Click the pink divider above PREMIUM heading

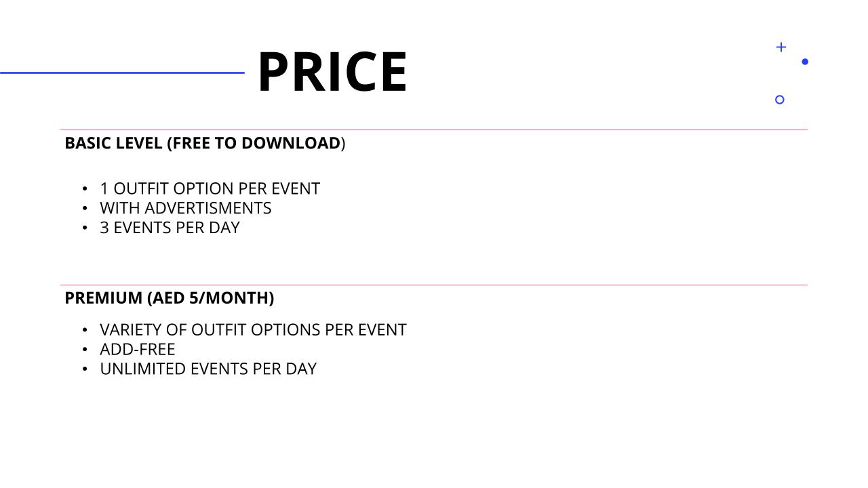point(434,285)
